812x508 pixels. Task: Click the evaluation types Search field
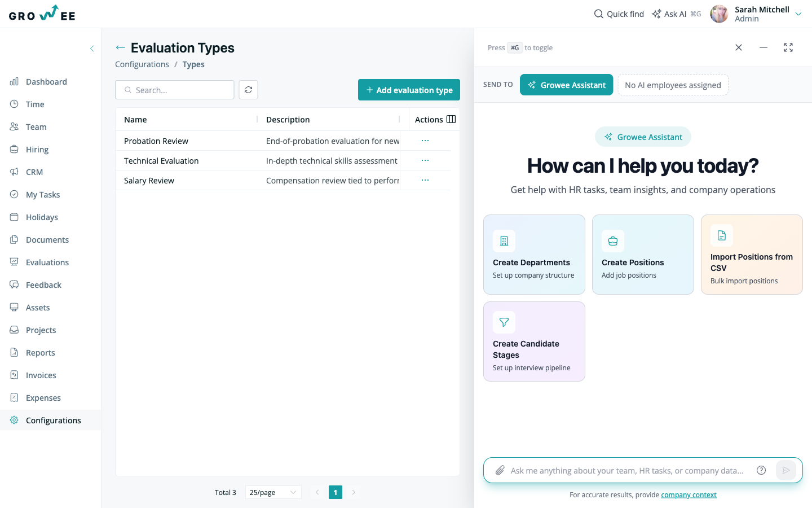[x=175, y=90]
